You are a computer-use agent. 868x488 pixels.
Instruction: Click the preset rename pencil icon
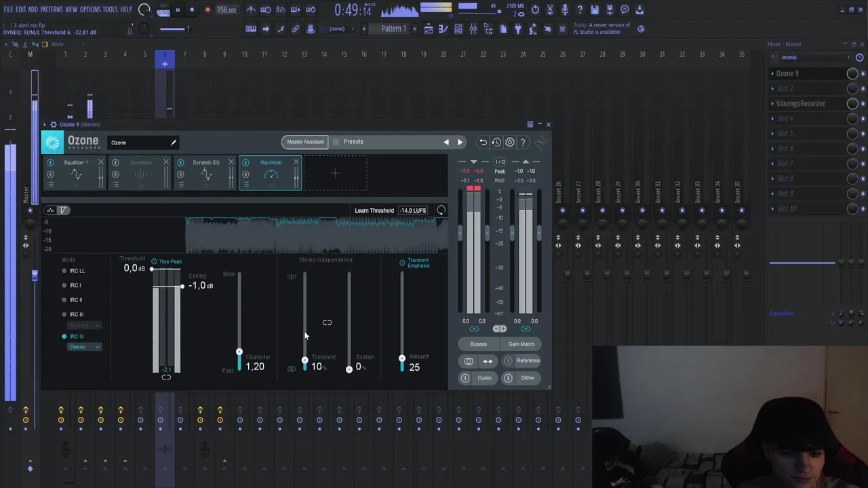(173, 142)
